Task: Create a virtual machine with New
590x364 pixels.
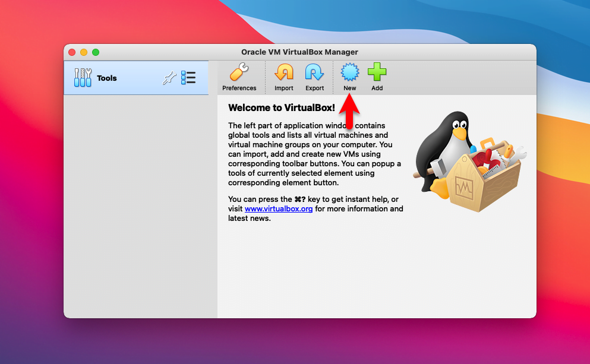Action: [x=349, y=77]
